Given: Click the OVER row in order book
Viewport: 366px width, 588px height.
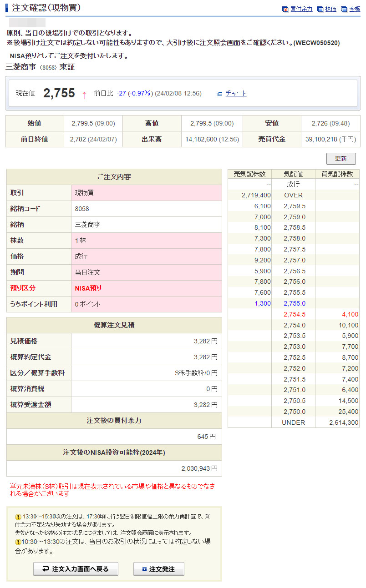Looking at the screenshot, I should tap(293, 195).
